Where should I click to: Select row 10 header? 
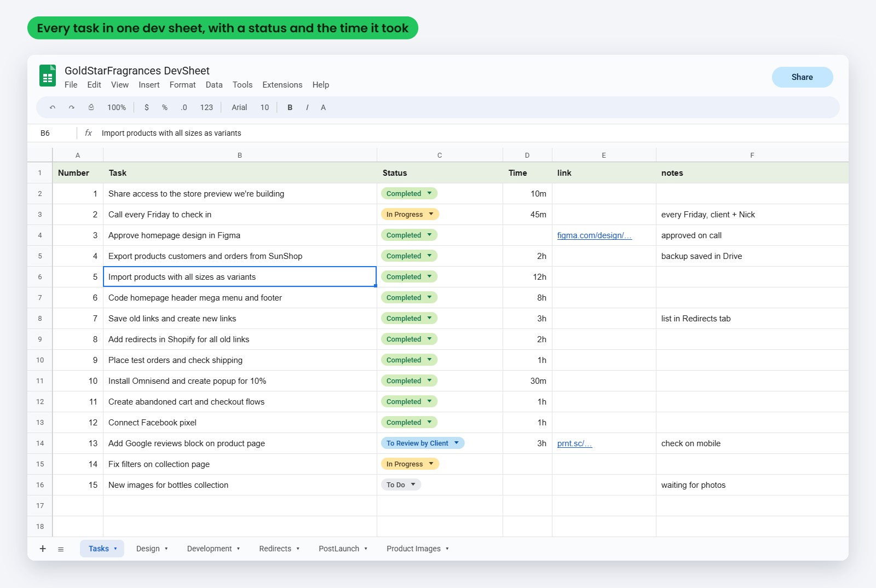click(40, 360)
